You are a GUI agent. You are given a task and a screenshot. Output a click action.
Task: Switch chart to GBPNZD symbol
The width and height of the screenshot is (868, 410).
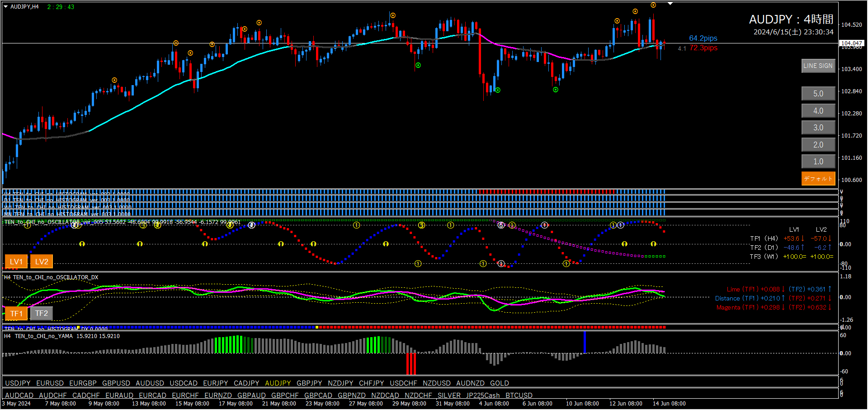[352, 396]
